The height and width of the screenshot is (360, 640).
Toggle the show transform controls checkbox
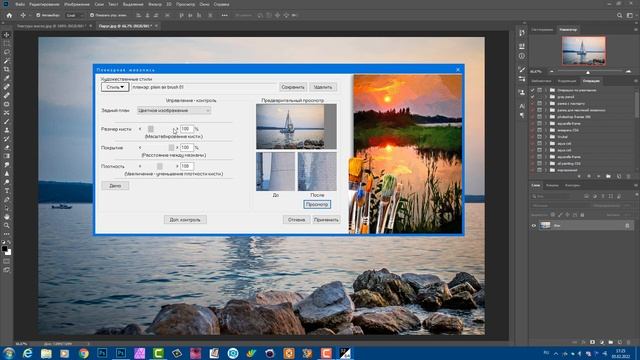pos(92,16)
